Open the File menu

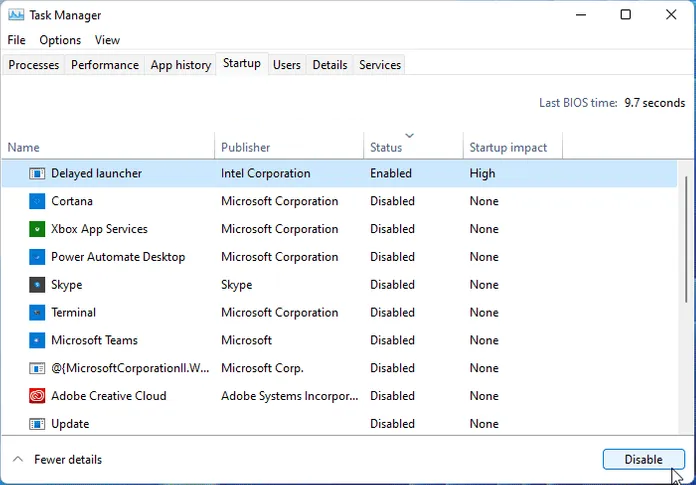coord(16,40)
